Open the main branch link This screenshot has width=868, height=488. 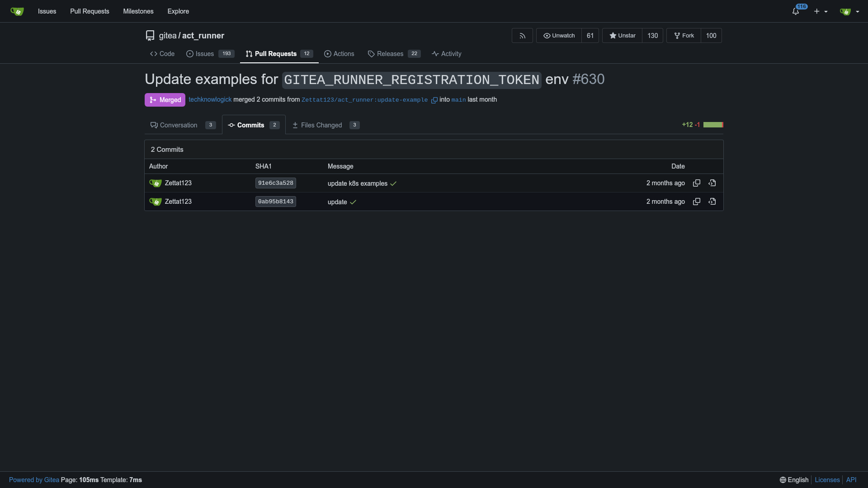pos(458,100)
